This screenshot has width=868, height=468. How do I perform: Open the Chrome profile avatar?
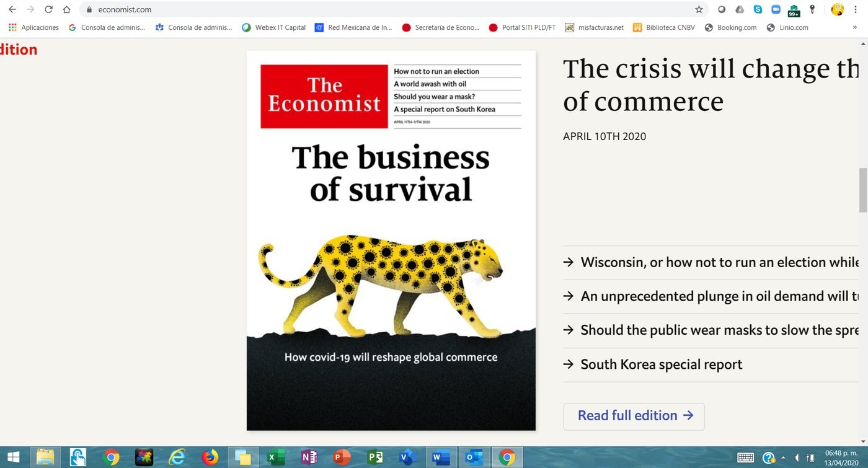(x=838, y=9)
